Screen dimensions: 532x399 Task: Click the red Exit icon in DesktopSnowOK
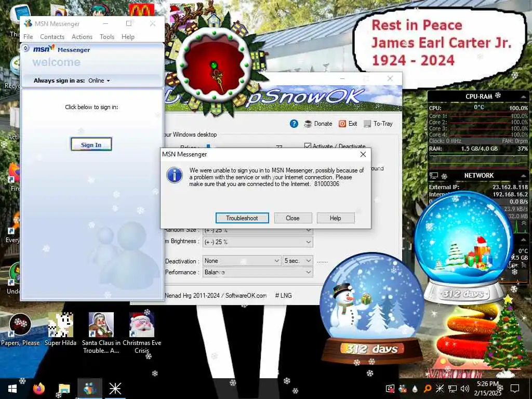coord(342,124)
